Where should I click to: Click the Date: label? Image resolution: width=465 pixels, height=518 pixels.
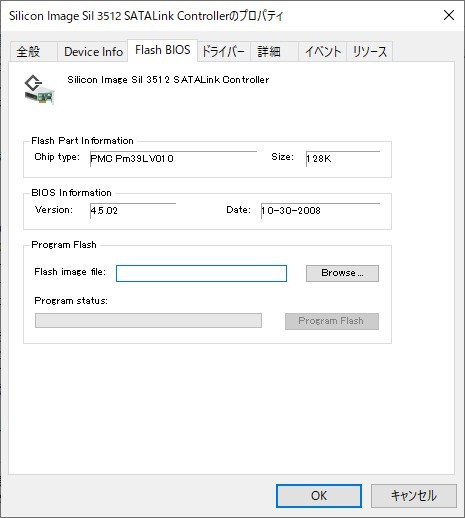click(238, 210)
